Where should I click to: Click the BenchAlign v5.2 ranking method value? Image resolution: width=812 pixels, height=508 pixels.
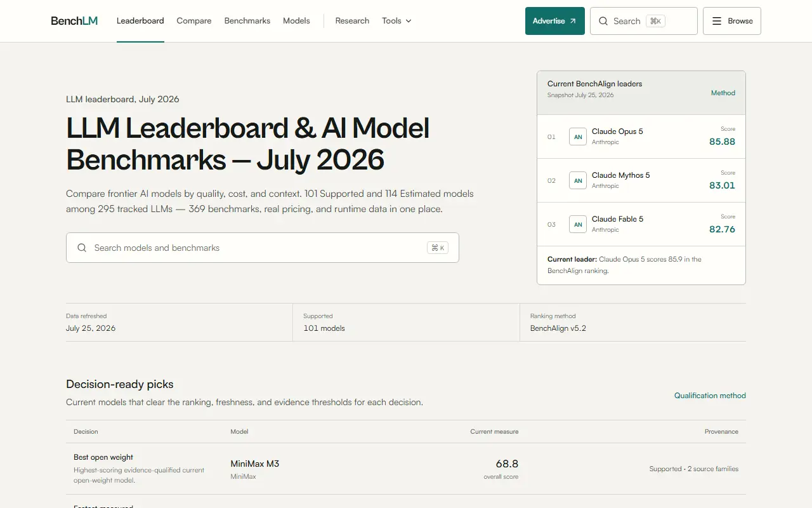(x=558, y=328)
